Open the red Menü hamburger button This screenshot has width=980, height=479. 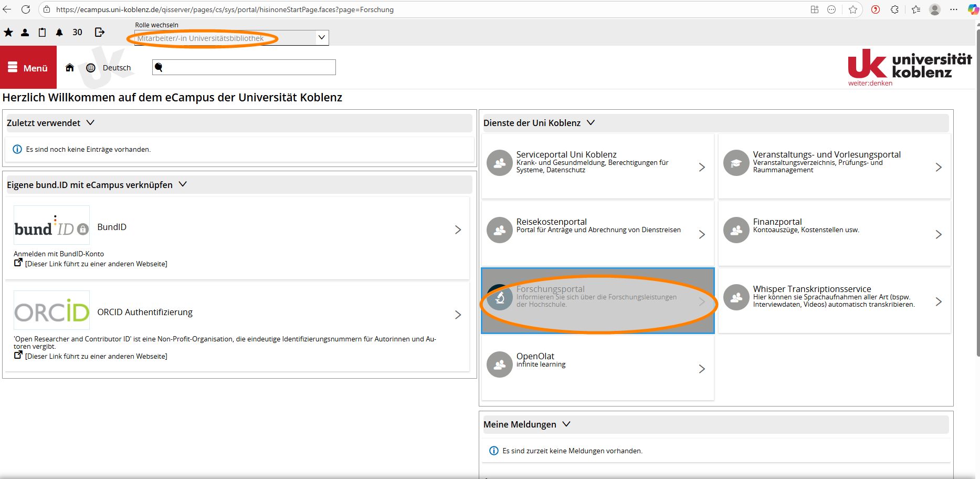coord(28,68)
